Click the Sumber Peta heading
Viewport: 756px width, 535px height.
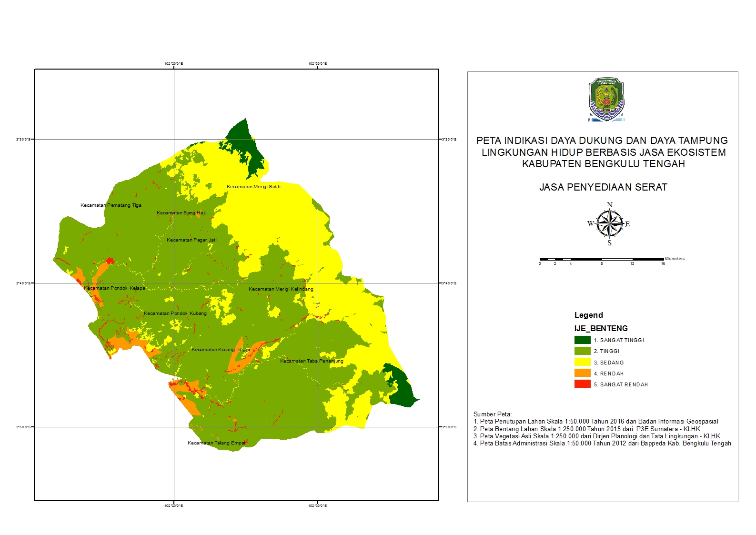pyautogui.click(x=492, y=414)
